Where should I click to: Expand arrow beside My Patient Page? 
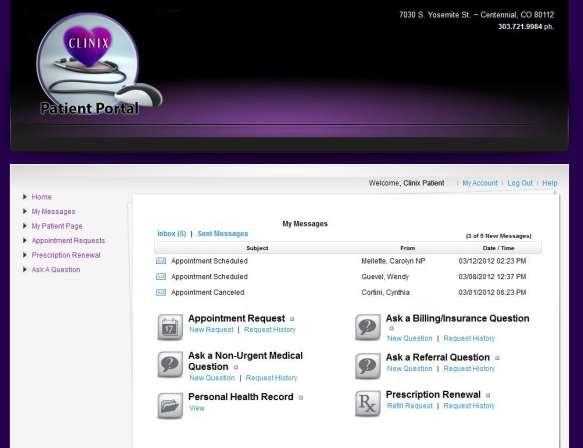point(25,226)
